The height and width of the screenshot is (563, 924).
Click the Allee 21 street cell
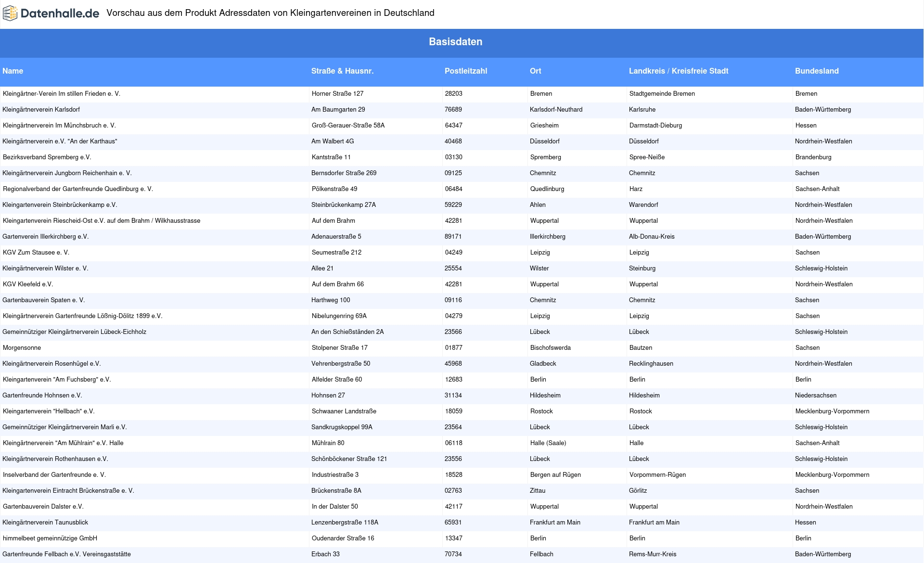(322, 269)
